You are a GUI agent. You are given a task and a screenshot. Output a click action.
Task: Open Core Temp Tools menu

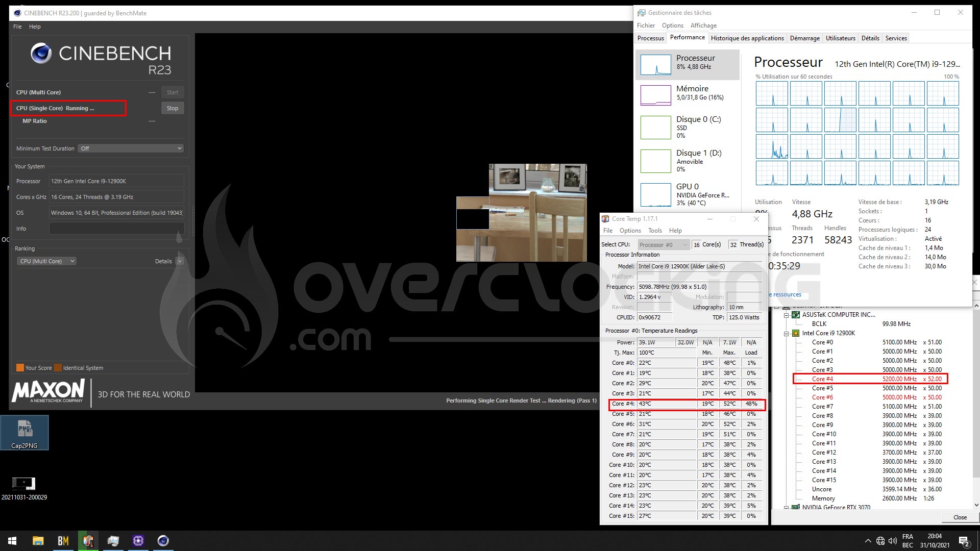(x=655, y=231)
